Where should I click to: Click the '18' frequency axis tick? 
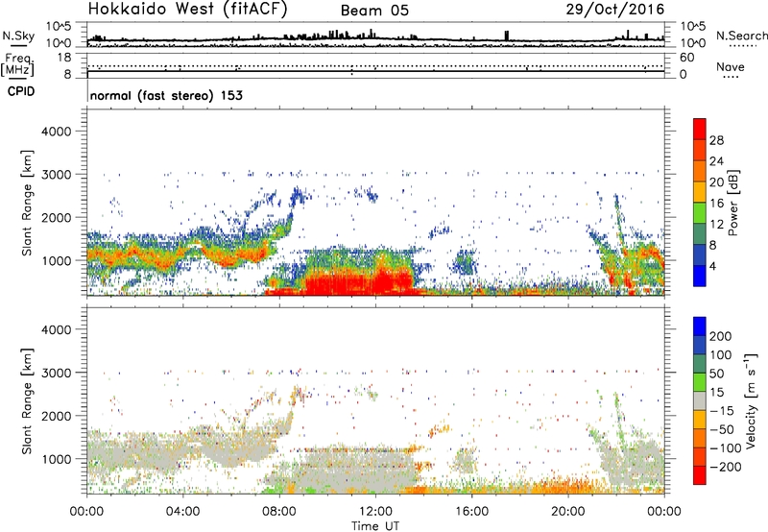[x=64, y=58]
